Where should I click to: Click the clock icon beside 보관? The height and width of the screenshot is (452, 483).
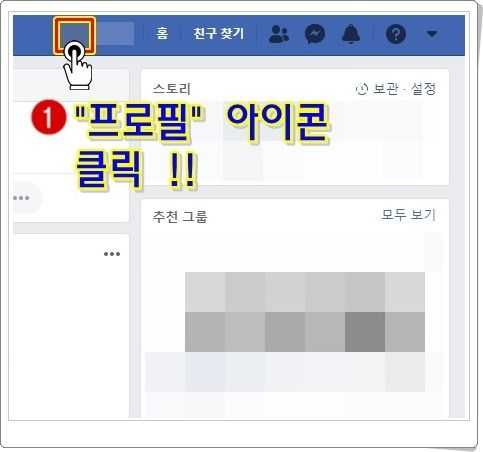[x=362, y=89]
